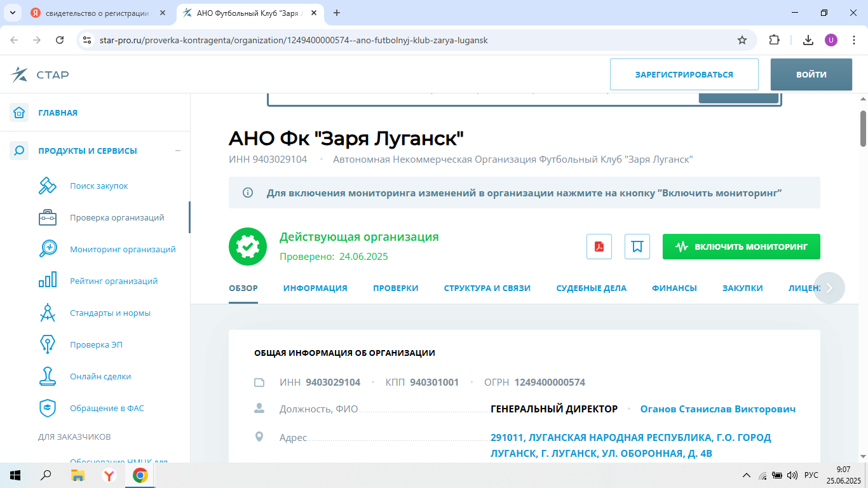Click the compass icon for Стандарты и нормы
The width and height of the screenshot is (868, 488).
[x=48, y=313]
